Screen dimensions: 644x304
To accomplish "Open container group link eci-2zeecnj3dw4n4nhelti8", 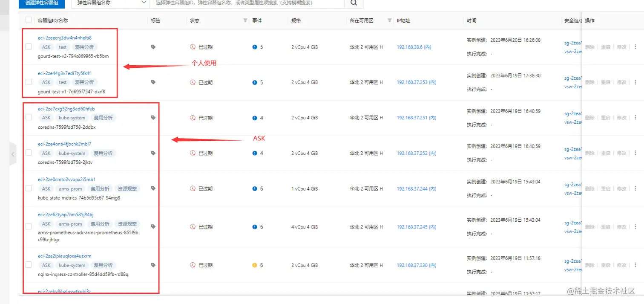I will click(x=64, y=38).
